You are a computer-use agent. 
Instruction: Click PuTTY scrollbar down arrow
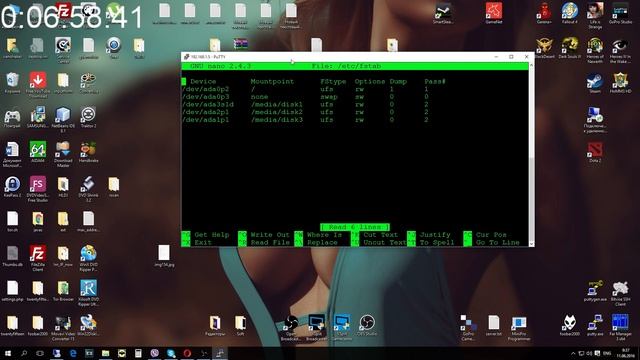[531, 244]
